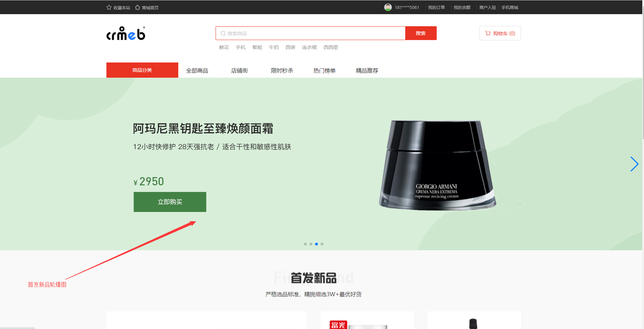Click the shopping cart icon
The height and width of the screenshot is (329, 644).
488,33
